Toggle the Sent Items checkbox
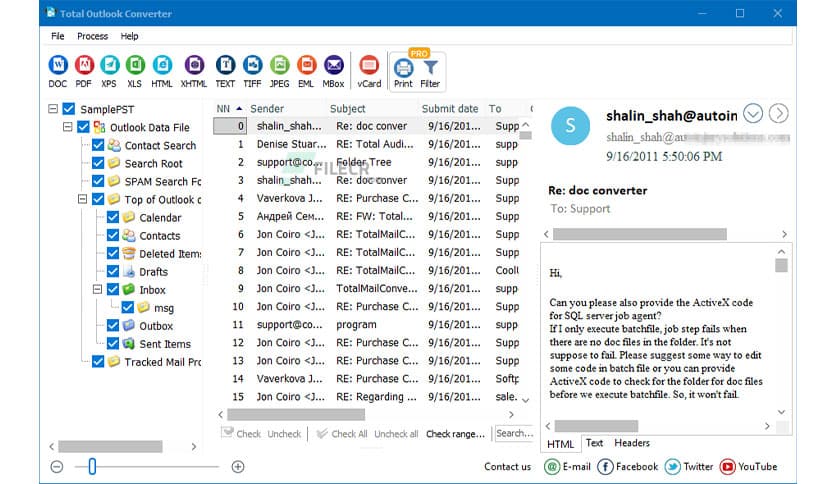This screenshot has height=484, width=836. click(x=112, y=344)
